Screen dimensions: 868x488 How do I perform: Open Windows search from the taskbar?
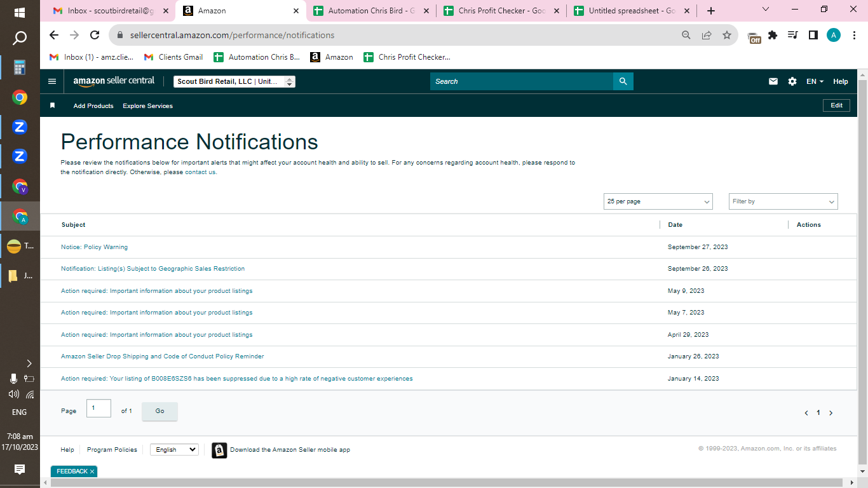(20, 39)
